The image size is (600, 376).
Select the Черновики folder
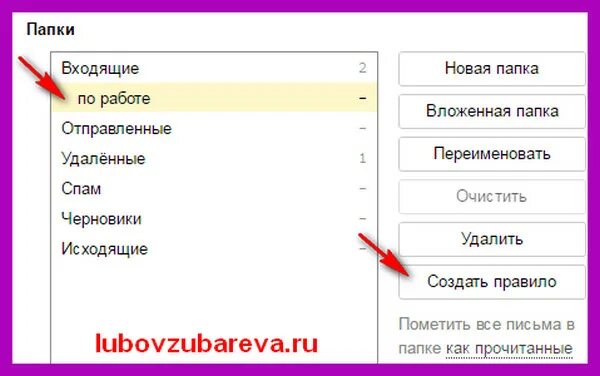(x=214, y=218)
